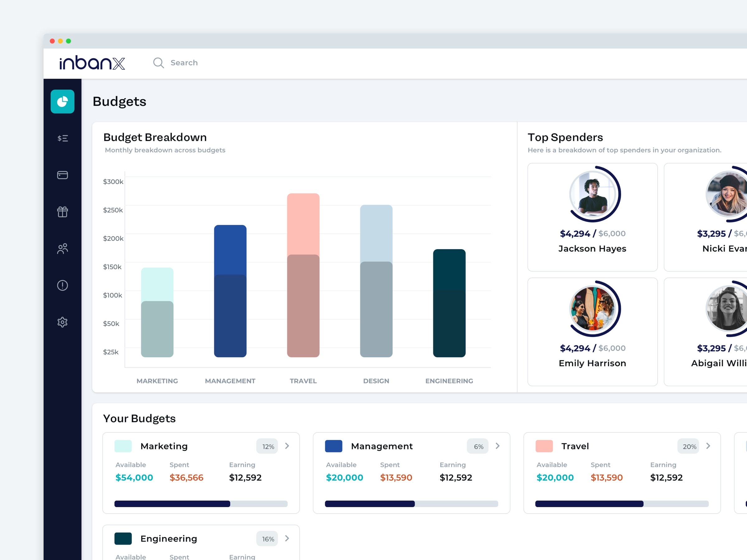Image resolution: width=747 pixels, height=560 pixels.
Task: Click the $300k axis value
Action: (113, 182)
